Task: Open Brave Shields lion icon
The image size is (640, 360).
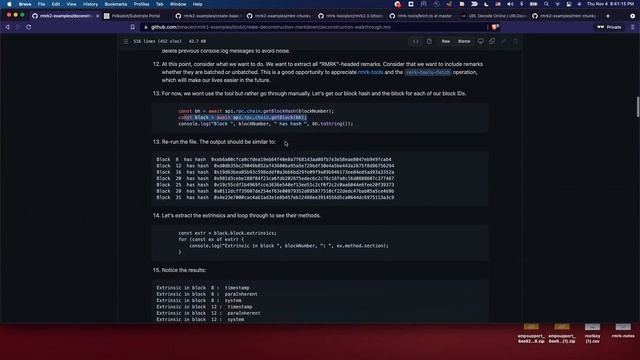Action: 495,27
